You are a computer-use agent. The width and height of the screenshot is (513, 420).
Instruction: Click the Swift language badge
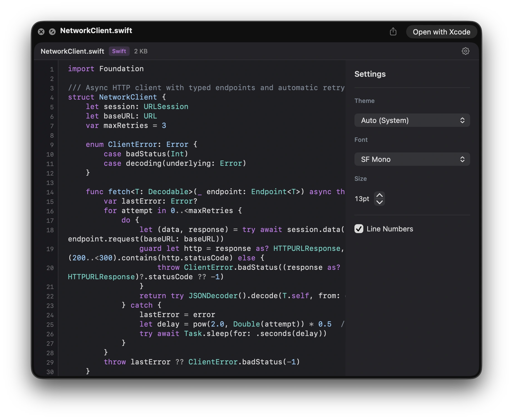point(119,51)
